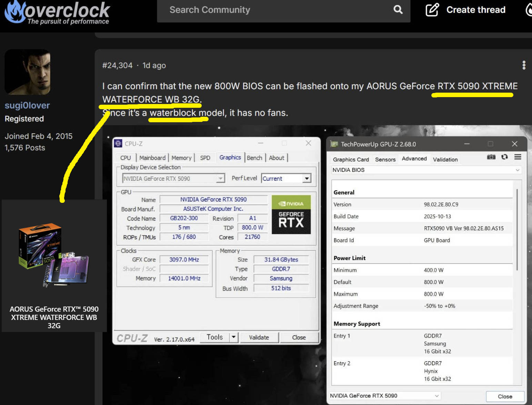Image resolution: width=532 pixels, height=405 pixels.
Task: Open the NVIDIA BIOS dropdown in GPU-Z
Action: pyautogui.click(x=517, y=170)
